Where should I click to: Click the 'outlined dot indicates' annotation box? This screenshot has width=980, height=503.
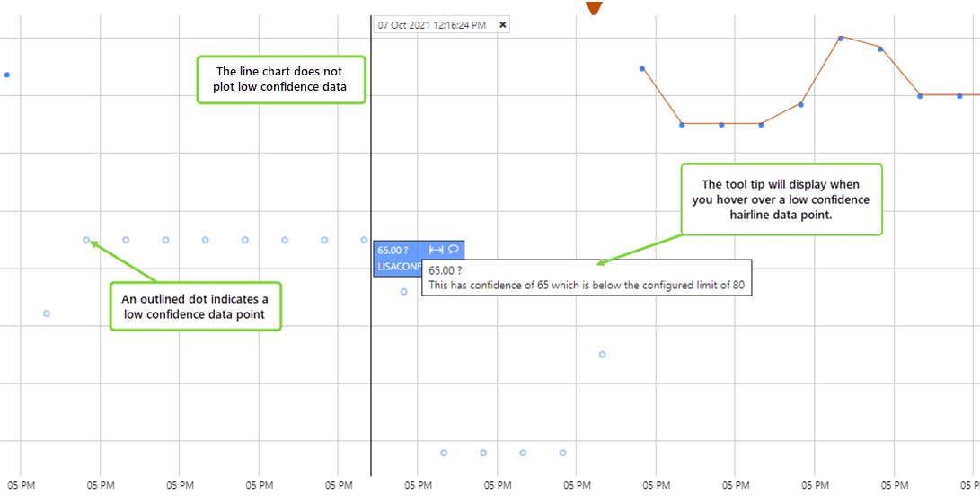tap(196, 306)
